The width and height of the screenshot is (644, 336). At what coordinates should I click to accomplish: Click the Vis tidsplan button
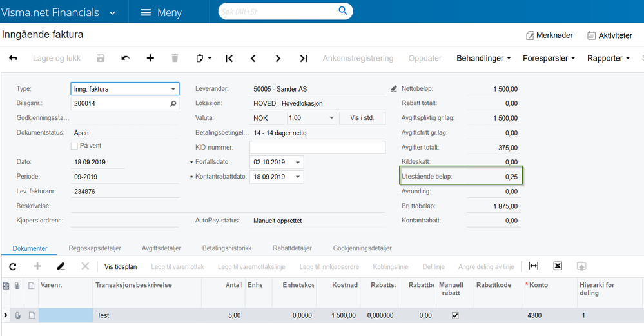click(121, 266)
